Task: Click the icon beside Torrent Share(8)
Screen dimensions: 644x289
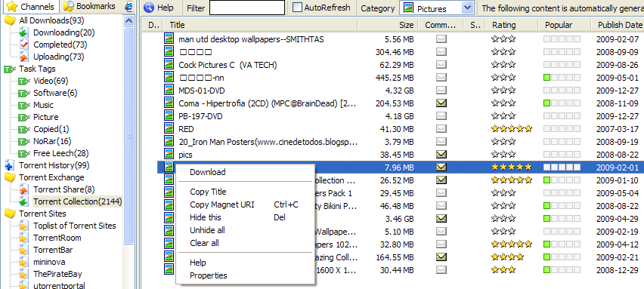Action: click(x=24, y=189)
